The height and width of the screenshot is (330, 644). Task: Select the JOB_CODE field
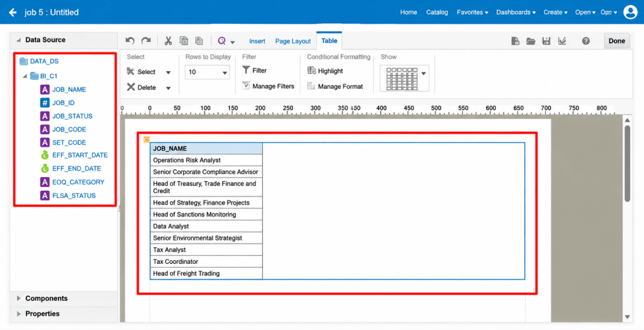point(69,129)
